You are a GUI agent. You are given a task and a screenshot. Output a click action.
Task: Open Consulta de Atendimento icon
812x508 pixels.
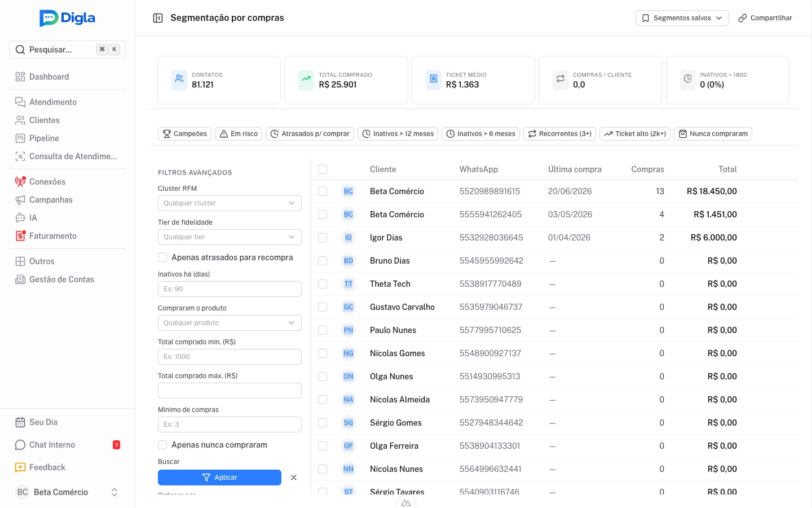[20, 156]
